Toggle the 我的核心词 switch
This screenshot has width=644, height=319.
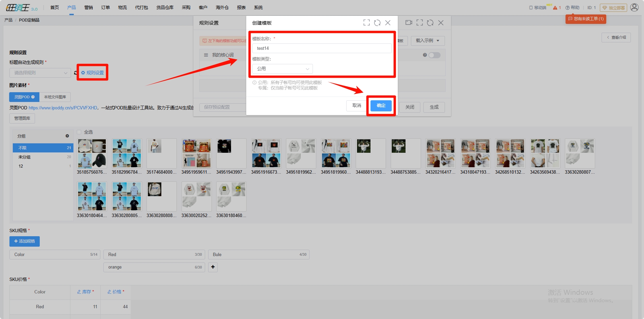(434, 55)
